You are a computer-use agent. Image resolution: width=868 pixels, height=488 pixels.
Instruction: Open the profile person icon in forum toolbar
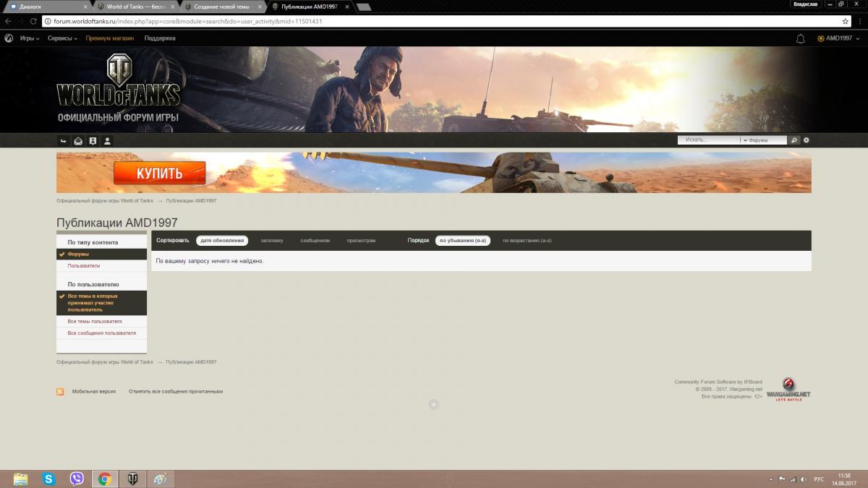[107, 141]
